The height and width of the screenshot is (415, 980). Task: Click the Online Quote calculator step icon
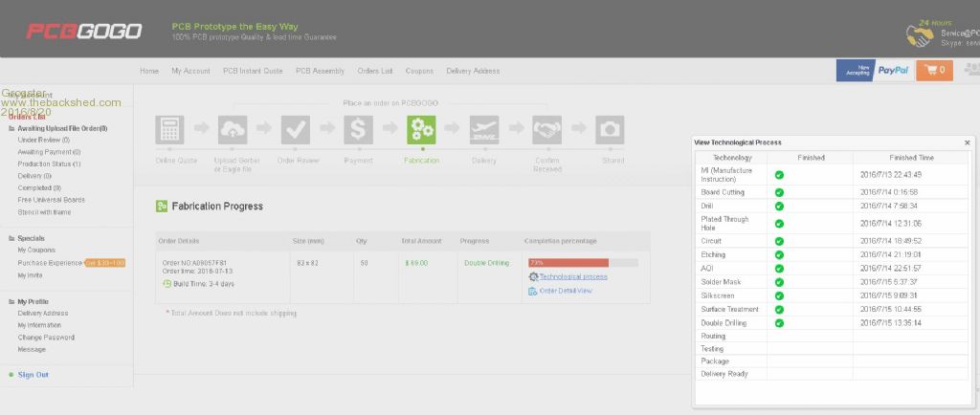coord(170,129)
